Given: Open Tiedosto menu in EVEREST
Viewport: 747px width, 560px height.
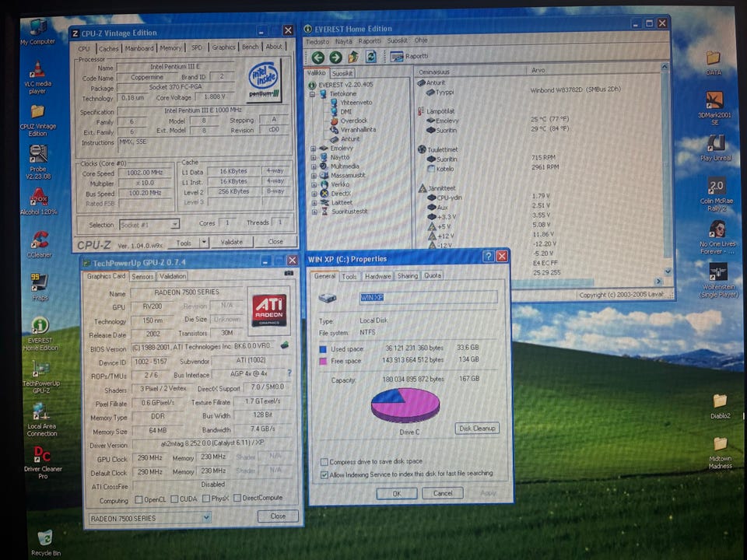Looking at the screenshot, I should point(317,42).
